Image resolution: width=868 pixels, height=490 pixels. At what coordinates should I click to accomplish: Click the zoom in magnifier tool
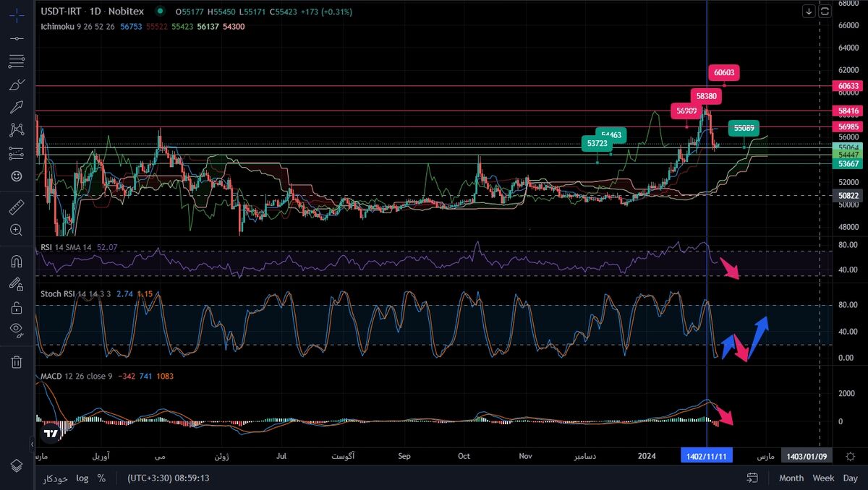click(x=16, y=230)
